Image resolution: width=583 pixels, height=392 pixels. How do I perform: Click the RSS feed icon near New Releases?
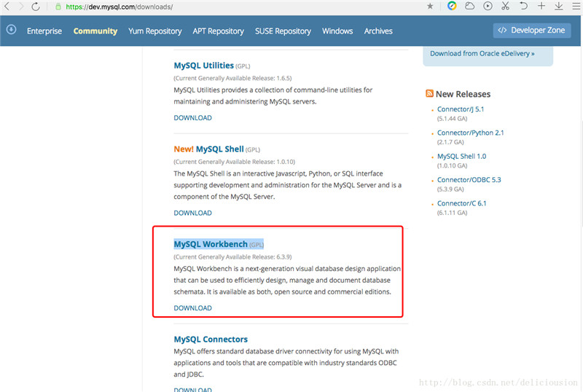[x=429, y=93]
